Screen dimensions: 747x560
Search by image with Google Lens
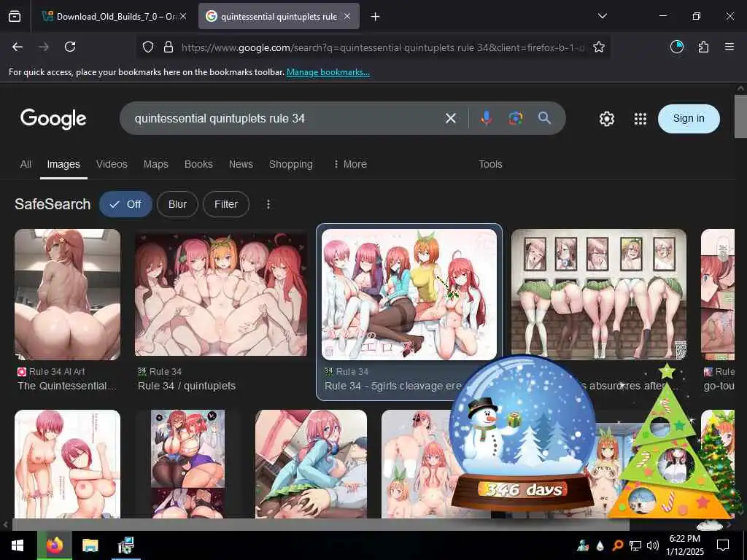coord(516,118)
